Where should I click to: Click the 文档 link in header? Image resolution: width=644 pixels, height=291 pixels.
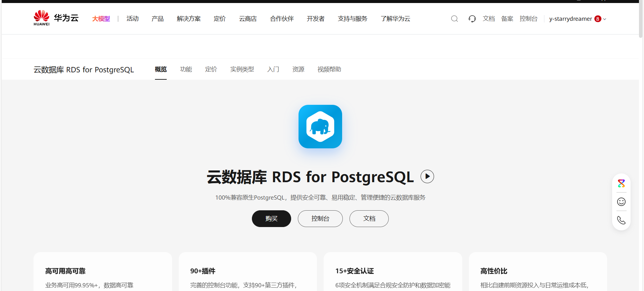click(x=489, y=19)
